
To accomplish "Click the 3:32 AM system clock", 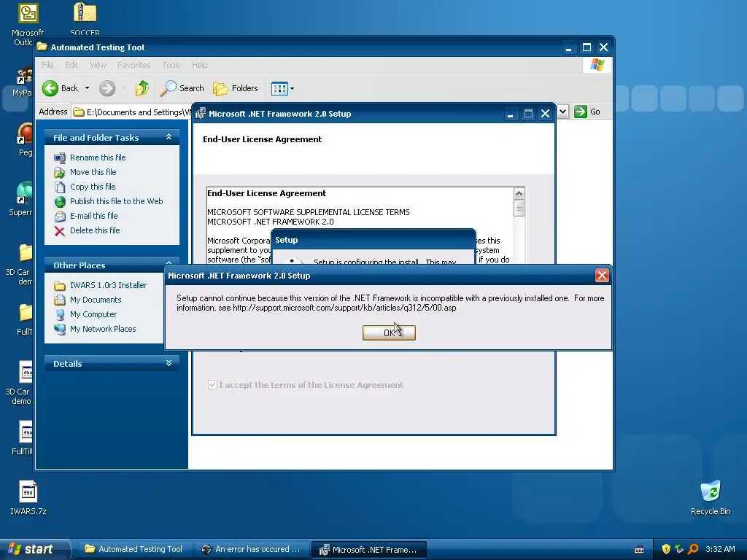I will (x=720, y=549).
